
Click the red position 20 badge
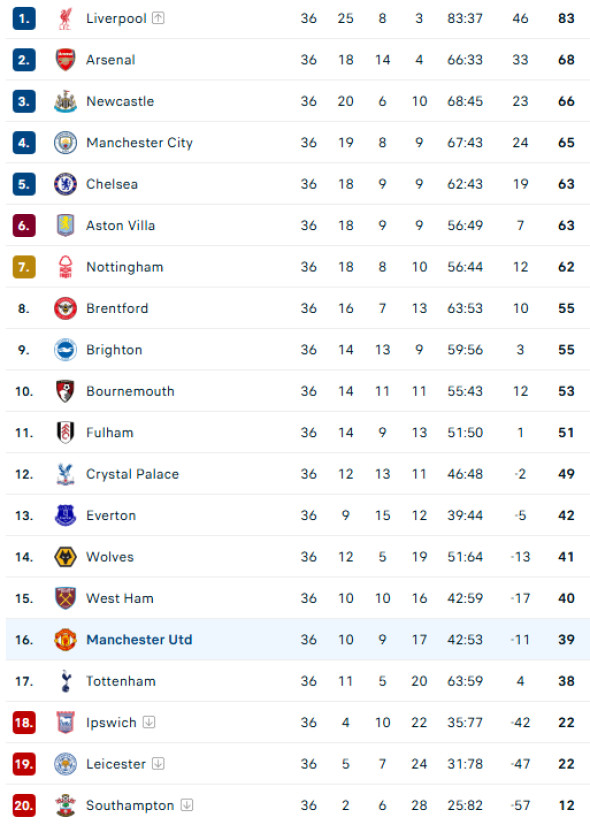click(x=24, y=805)
